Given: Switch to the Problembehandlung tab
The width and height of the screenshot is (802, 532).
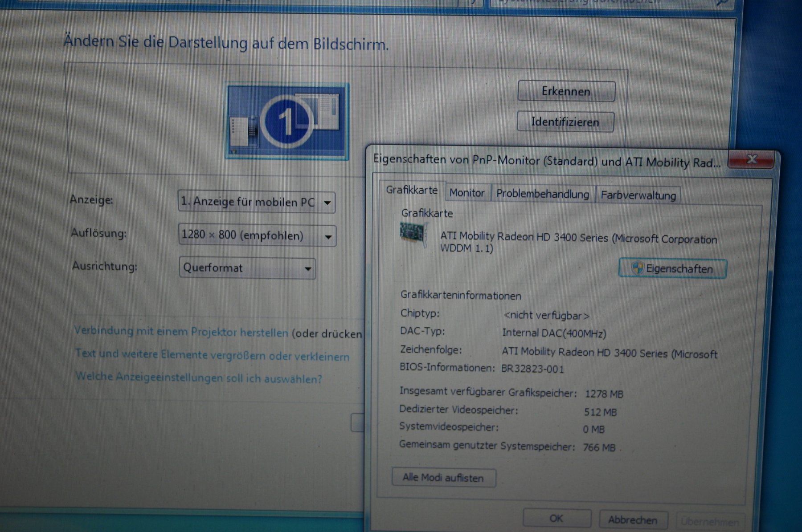Looking at the screenshot, I should [x=543, y=194].
